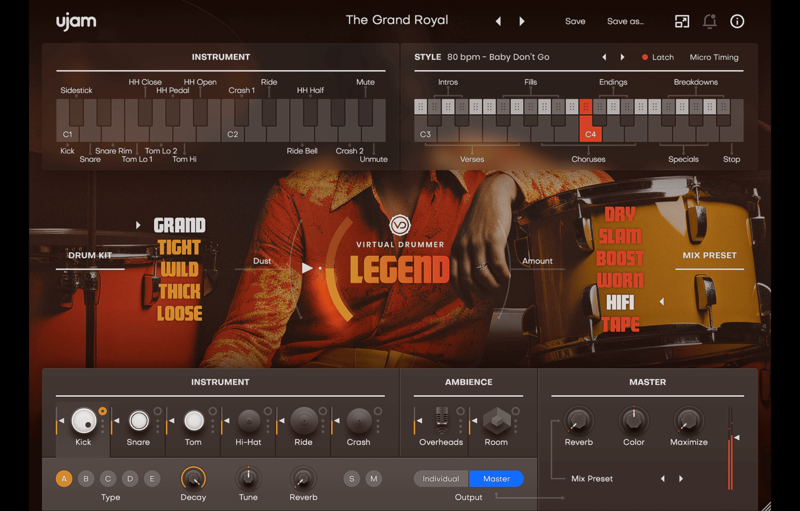
Task: Click the master output level meter
Action: coord(731,448)
